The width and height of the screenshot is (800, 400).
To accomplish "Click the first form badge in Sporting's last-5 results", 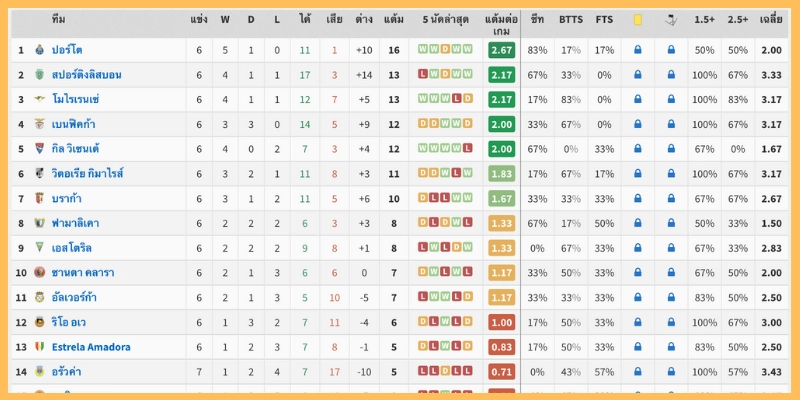I will (x=422, y=74).
